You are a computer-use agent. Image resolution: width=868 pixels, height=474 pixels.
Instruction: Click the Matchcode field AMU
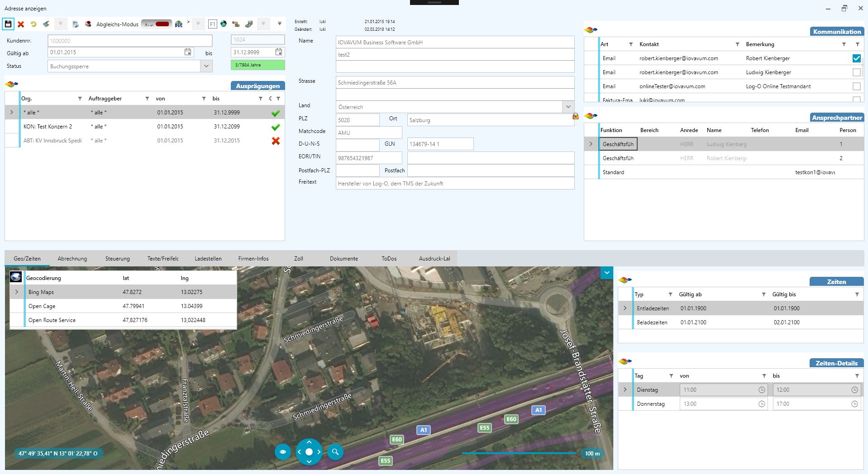(x=369, y=133)
